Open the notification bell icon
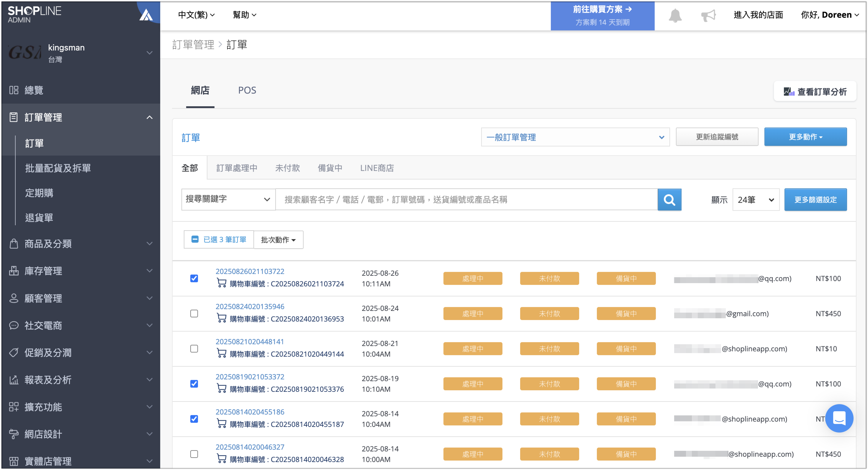The image size is (868, 470). (x=675, y=15)
